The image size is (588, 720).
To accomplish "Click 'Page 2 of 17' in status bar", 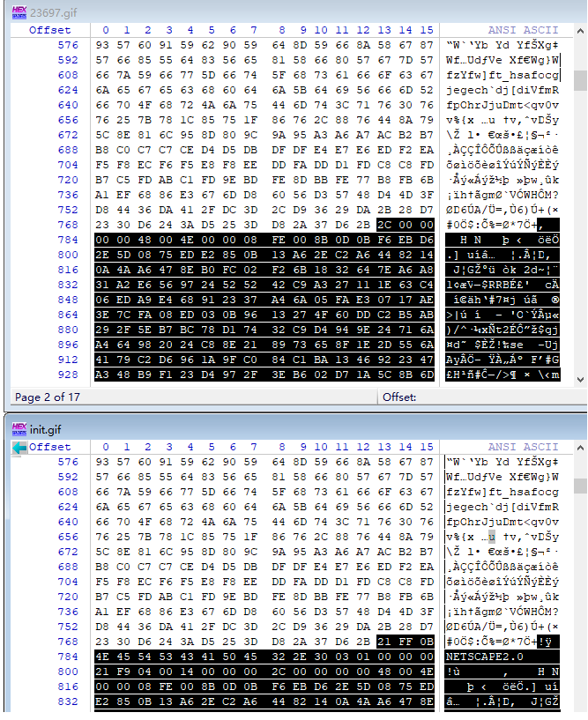I will (48, 397).
